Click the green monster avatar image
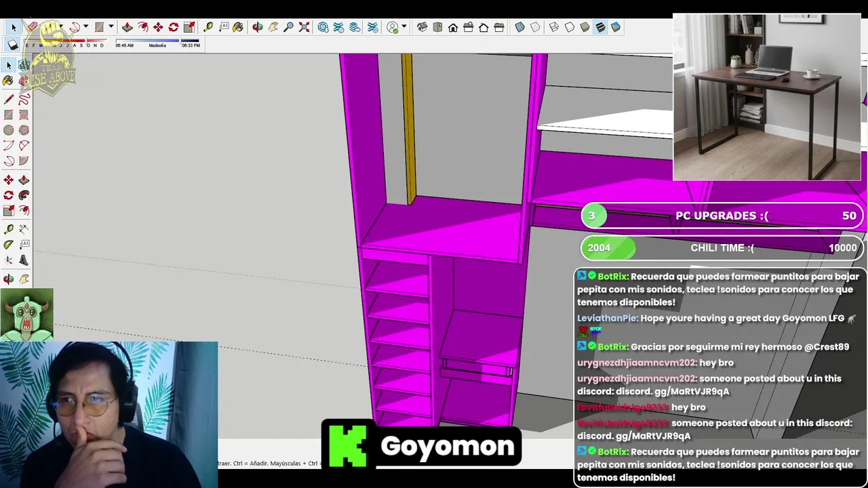This screenshot has height=488, width=868. (x=26, y=315)
